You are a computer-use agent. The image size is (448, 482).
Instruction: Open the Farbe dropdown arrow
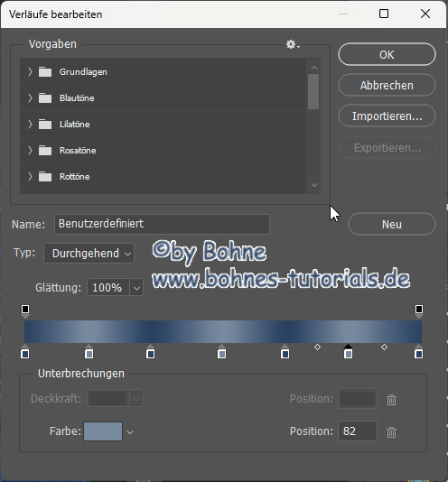pos(130,432)
